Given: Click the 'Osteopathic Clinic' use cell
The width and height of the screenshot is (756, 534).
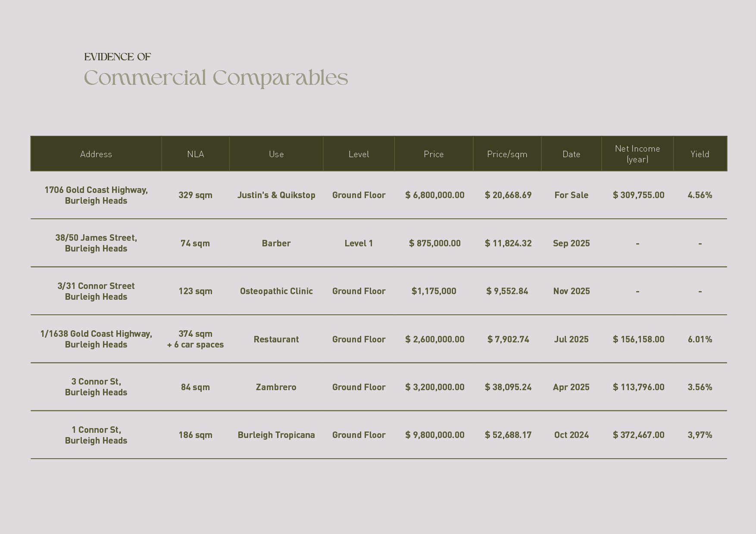Looking at the screenshot, I should point(276,291).
